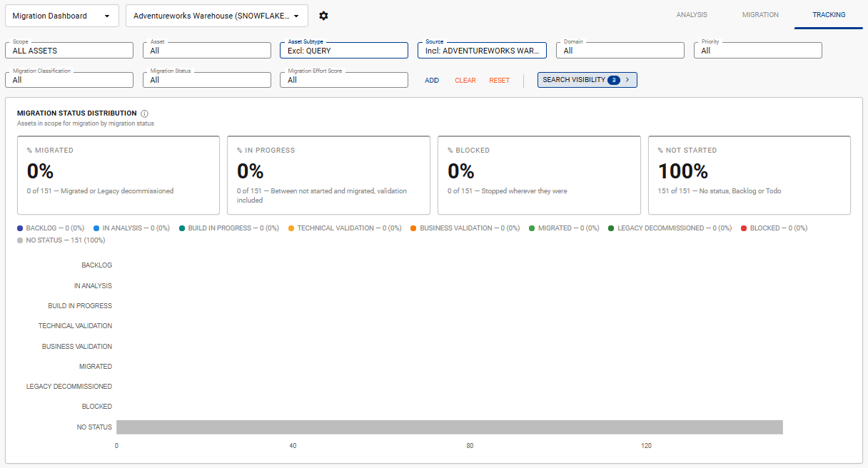This screenshot has width=868, height=468.
Task: Click the gray No Status bar
Action: (x=450, y=427)
